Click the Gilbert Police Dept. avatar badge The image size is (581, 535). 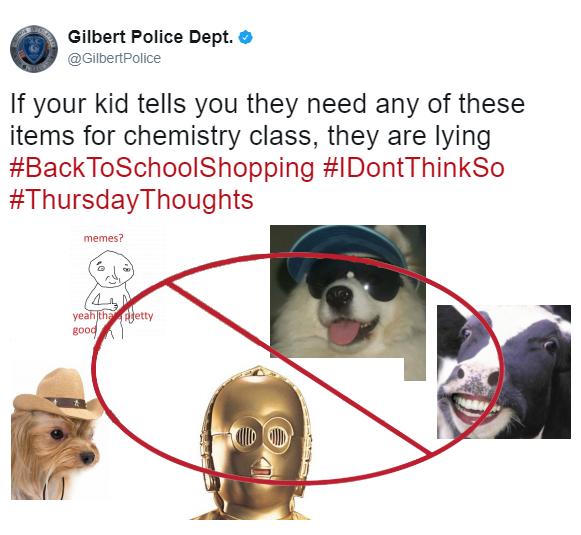(34, 49)
